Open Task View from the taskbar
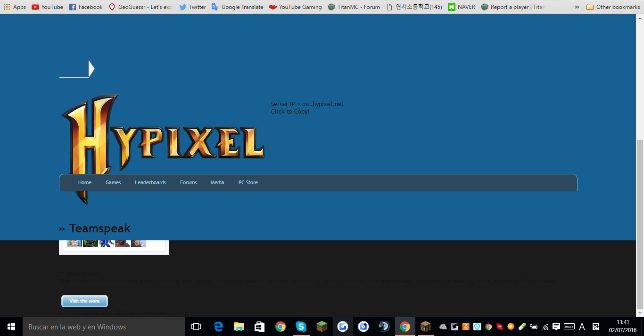 196,327
